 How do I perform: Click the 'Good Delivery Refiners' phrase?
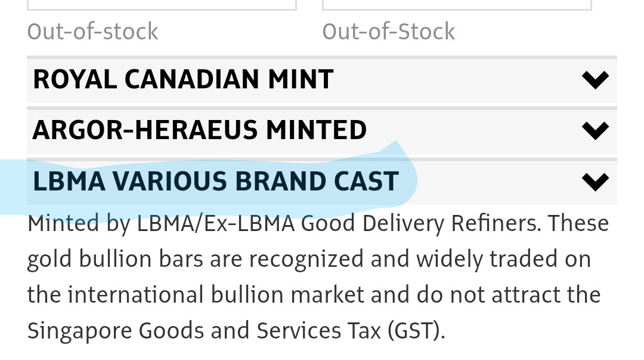(x=422, y=224)
